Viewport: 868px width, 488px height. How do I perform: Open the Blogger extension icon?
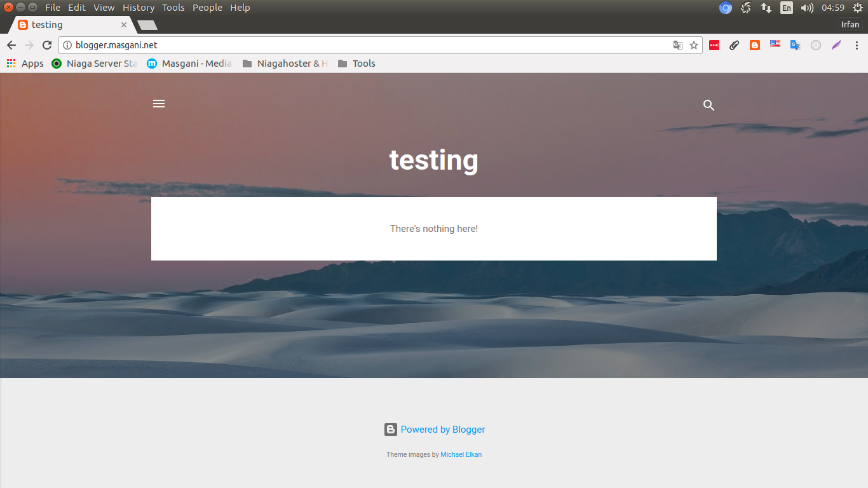755,45
